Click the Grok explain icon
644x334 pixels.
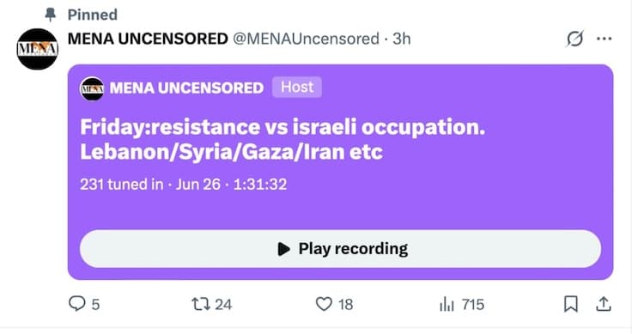pyautogui.click(x=574, y=39)
